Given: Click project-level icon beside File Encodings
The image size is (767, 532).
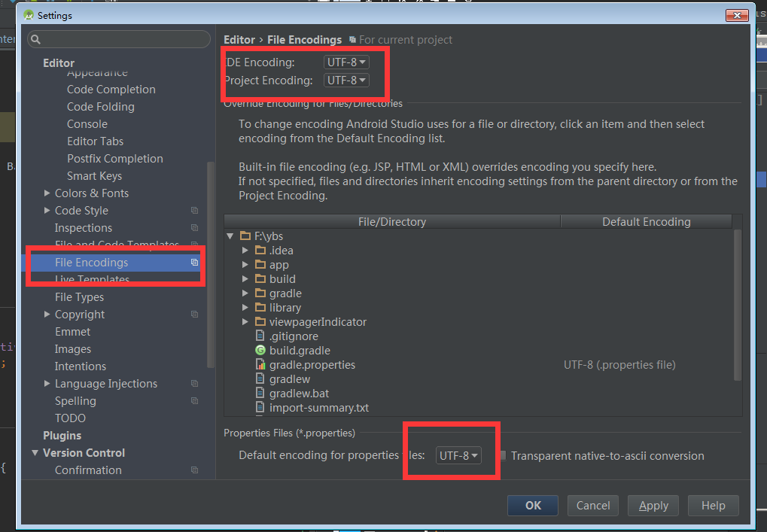Looking at the screenshot, I should coord(195,263).
